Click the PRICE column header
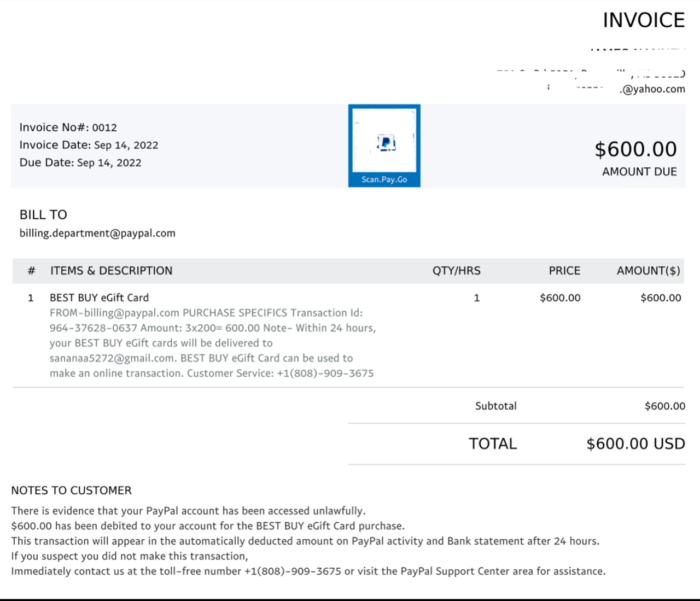This screenshot has height=601, width=700. tap(564, 271)
